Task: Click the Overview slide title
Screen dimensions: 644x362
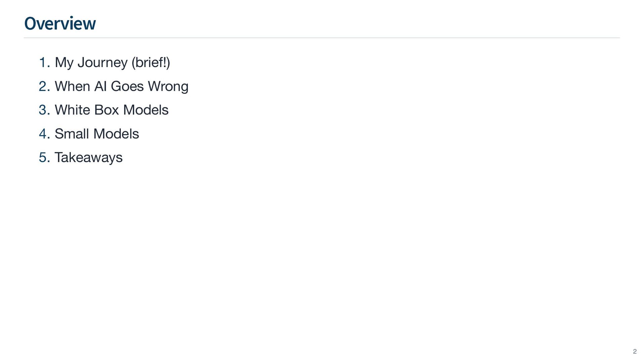Action: [x=60, y=23]
